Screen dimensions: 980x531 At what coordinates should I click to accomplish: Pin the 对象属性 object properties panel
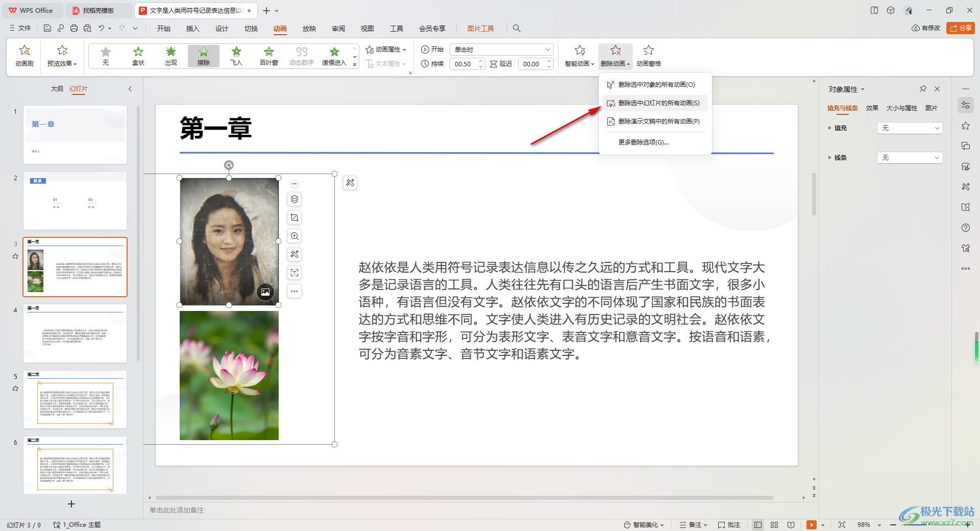(923, 89)
